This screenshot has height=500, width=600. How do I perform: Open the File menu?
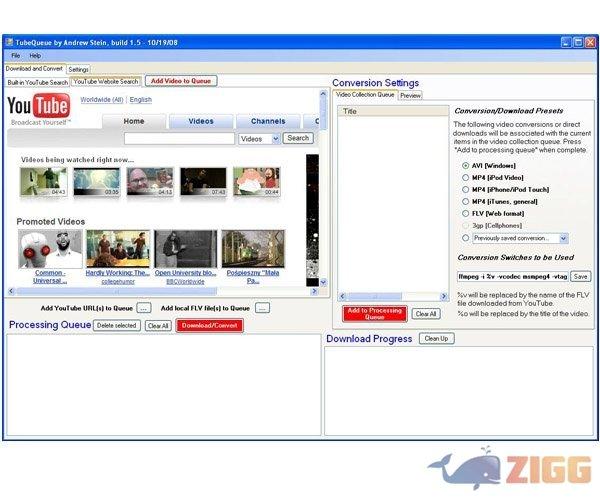(x=15, y=56)
